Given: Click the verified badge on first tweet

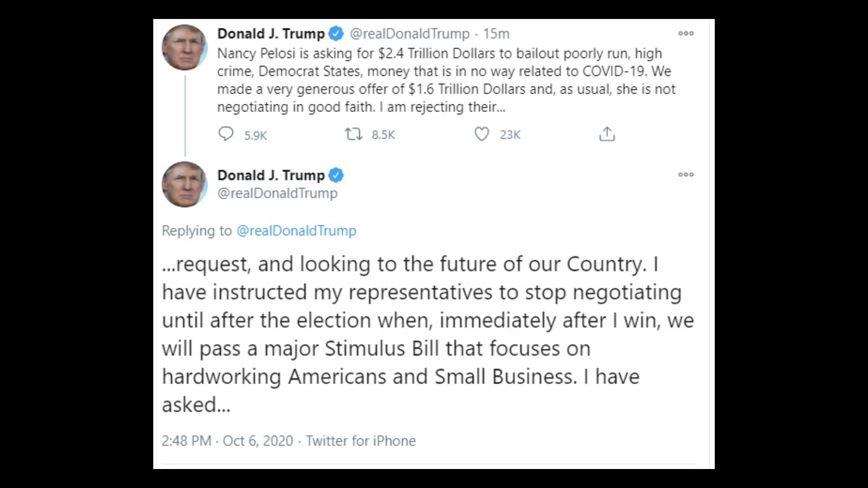Looking at the screenshot, I should click(x=336, y=33).
